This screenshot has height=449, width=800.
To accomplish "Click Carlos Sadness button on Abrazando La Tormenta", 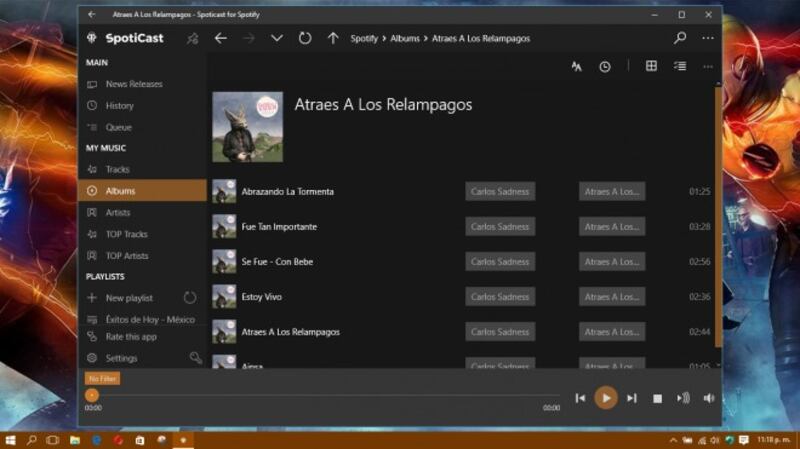I will (x=500, y=191).
